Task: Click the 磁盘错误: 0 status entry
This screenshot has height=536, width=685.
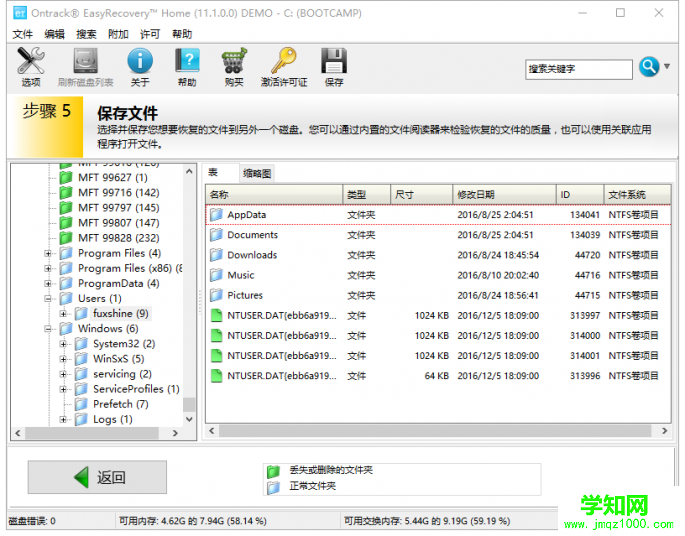Action: (x=32, y=521)
